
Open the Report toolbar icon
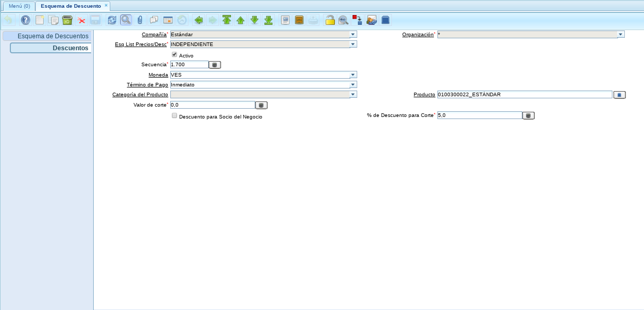pyautogui.click(x=285, y=20)
